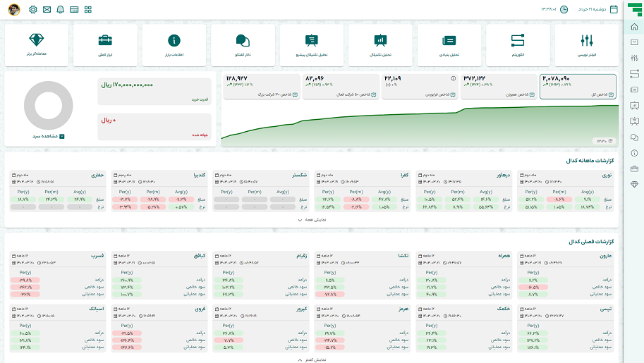
Task: Open the معامله‌گر برتر diamond tile
Action: [37, 45]
